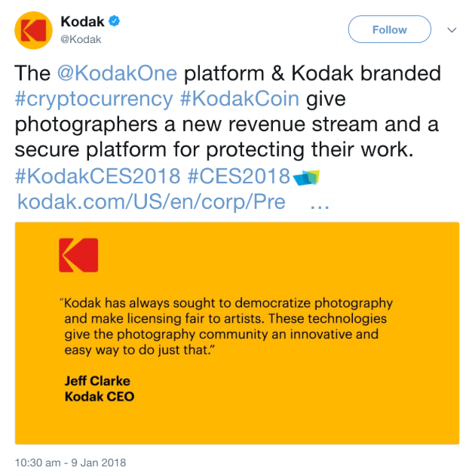Click the Kodak profile avatar logo

pos(32,31)
